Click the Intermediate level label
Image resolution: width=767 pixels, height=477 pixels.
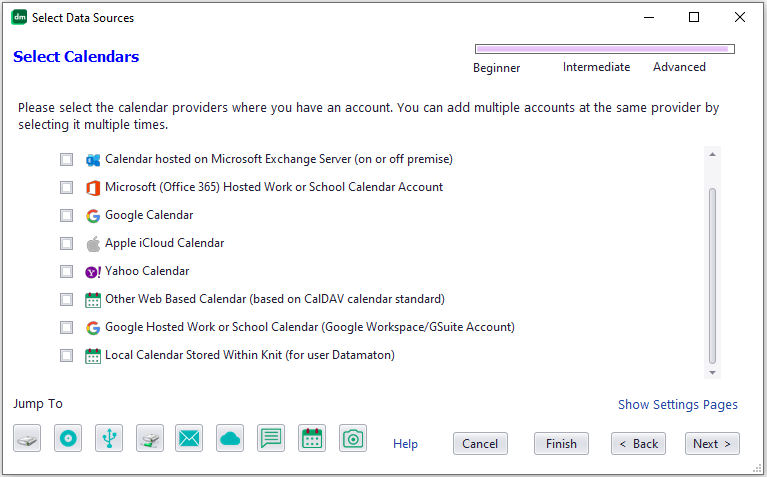pos(596,67)
